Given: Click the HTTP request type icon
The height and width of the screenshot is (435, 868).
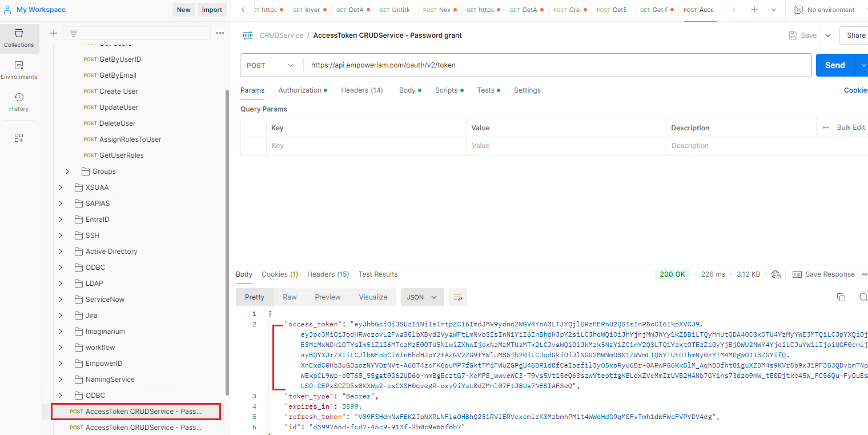Looking at the screenshot, I should point(248,35).
